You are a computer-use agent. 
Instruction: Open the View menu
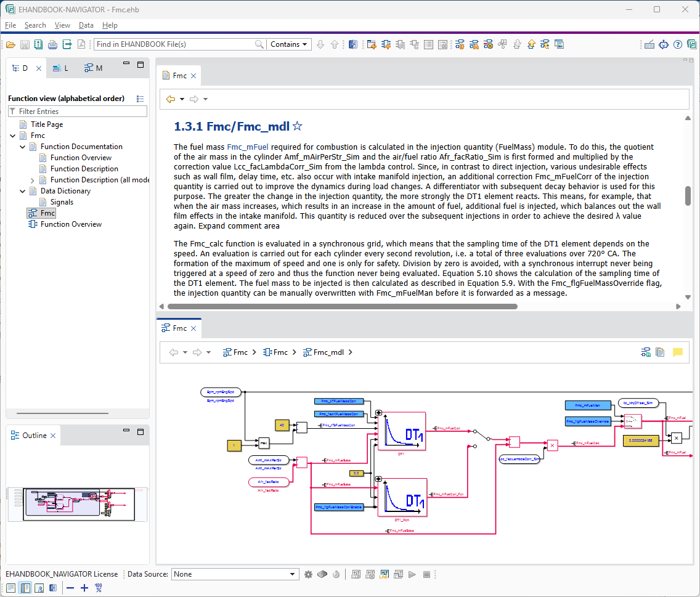(x=62, y=25)
